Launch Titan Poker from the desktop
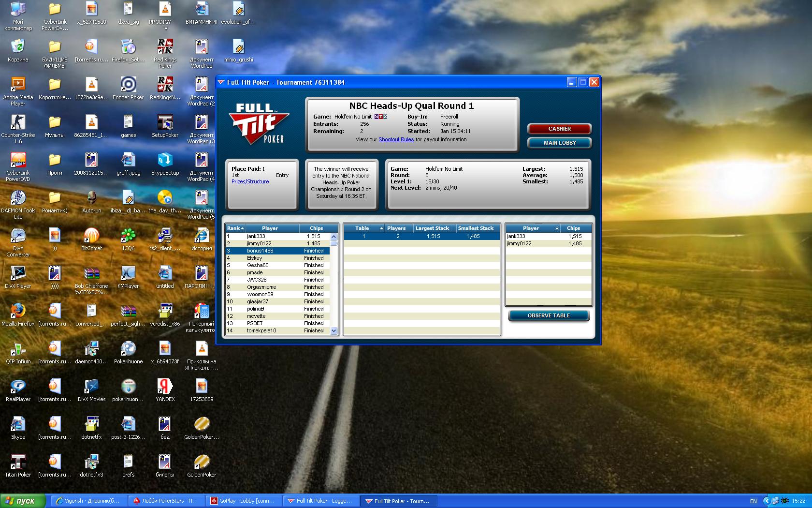Screen dimensions: 812x508 18,463
